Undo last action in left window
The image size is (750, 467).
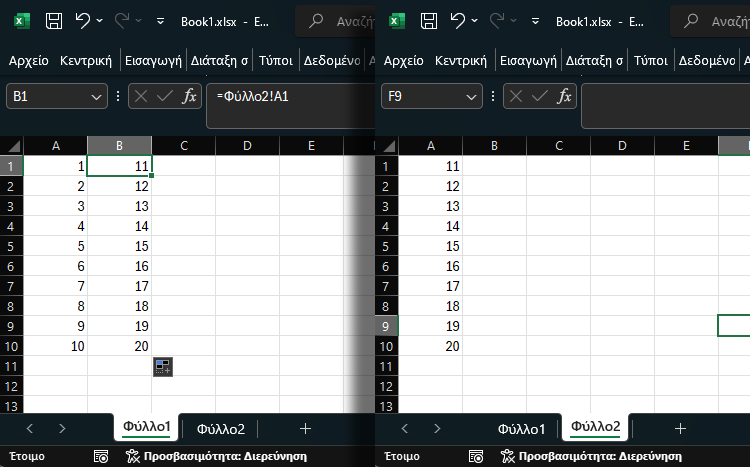click(x=83, y=21)
